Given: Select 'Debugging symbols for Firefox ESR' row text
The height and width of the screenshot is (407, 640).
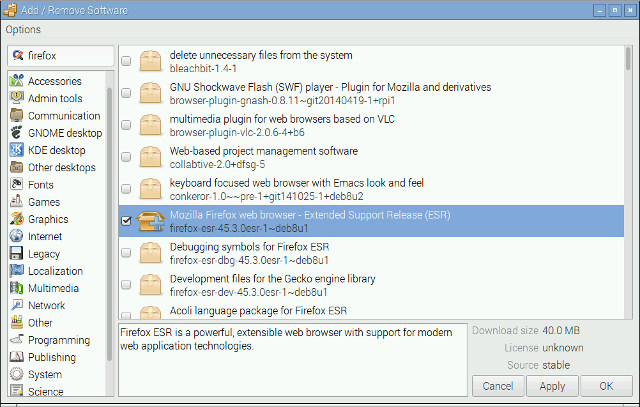Looking at the screenshot, I should click(x=249, y=247).
